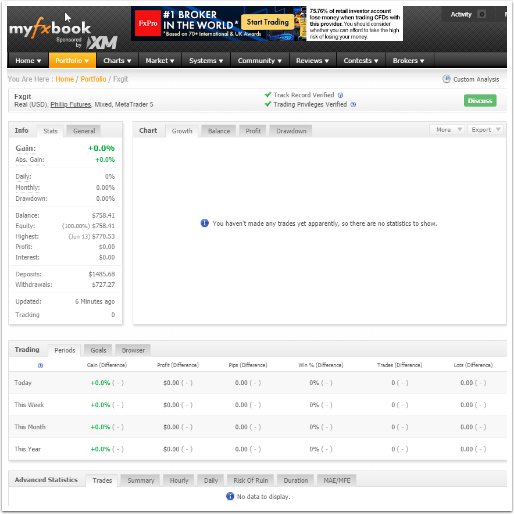This screenshot has width=514, height=514.
Task: Click the info icon in Trading table header
Action: pos(40,365)
